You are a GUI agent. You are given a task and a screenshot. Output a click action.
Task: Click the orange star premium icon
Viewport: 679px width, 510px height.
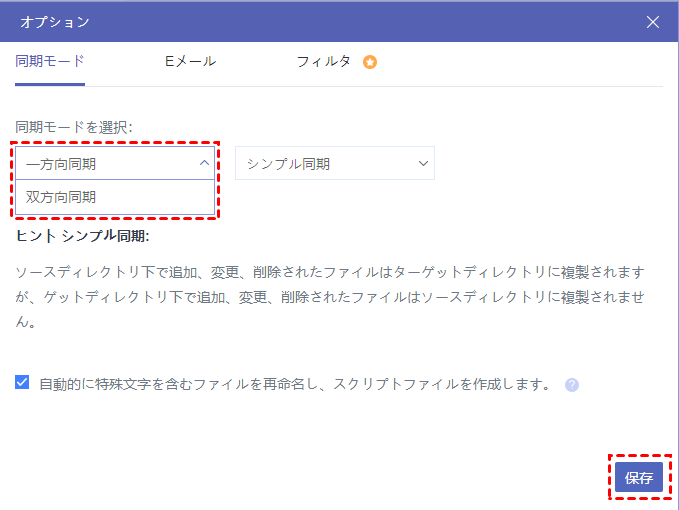click(x=370, y=62)
